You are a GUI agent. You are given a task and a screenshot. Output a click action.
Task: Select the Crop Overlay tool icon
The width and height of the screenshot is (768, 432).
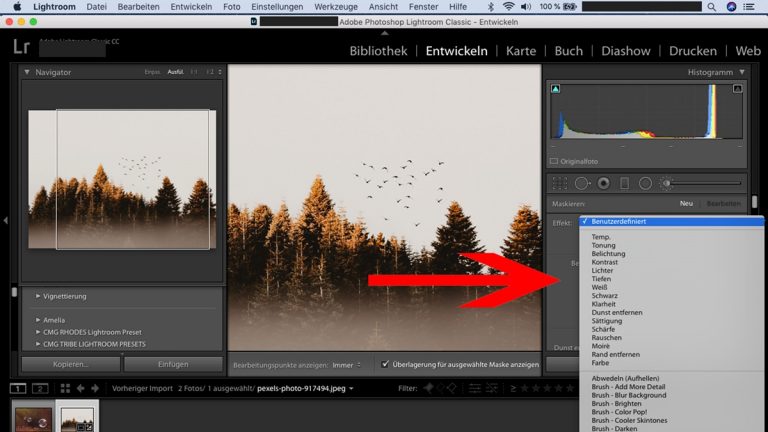559,183
